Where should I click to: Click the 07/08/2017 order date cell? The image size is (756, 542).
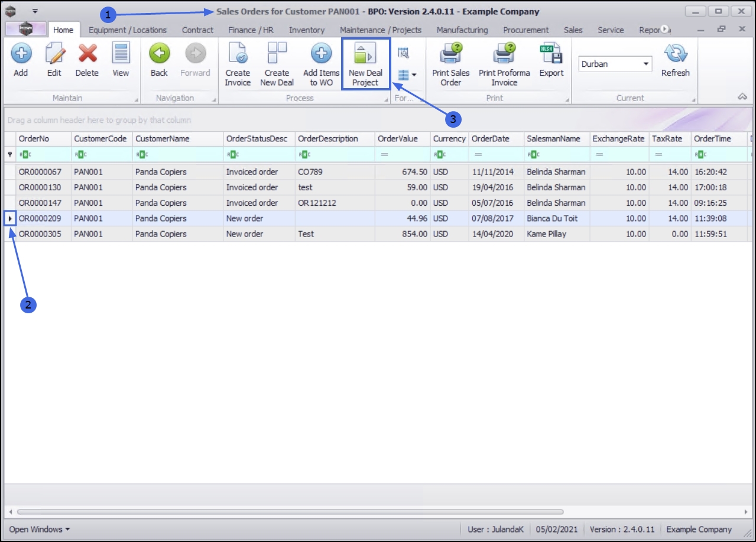click(x=497, y=218)
